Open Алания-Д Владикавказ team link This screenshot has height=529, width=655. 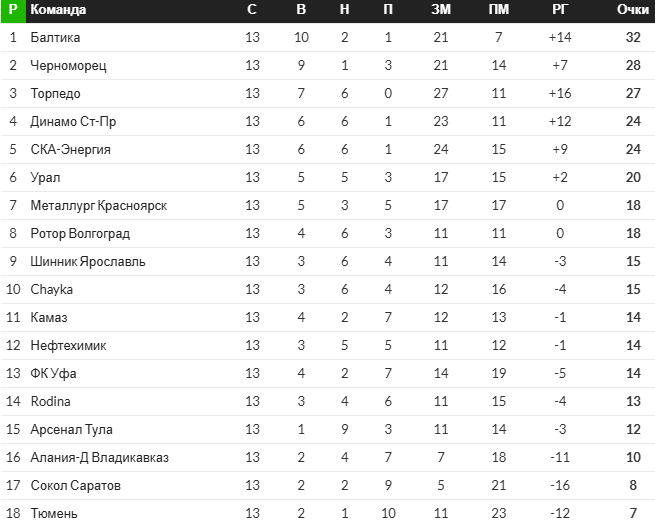[x=99, y=458]
